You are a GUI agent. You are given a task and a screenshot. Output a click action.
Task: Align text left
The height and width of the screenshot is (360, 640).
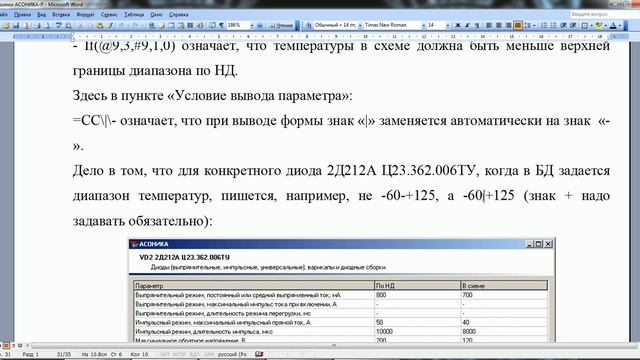pos(489,25)
